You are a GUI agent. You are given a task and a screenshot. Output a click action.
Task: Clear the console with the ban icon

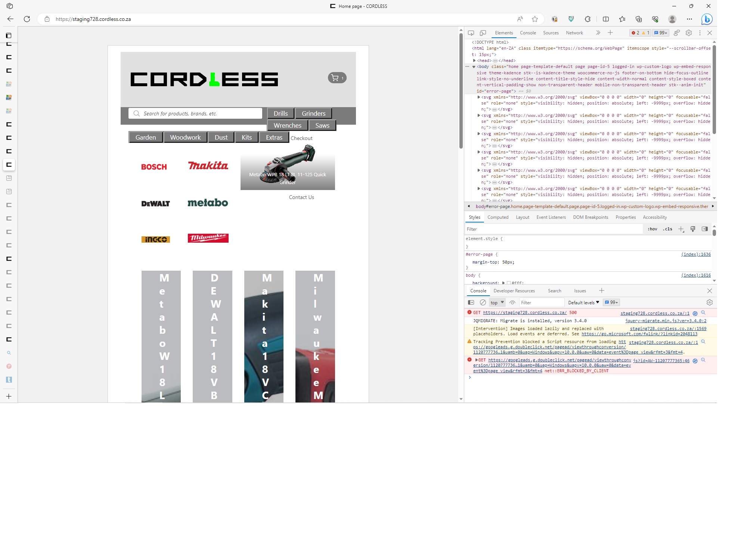point(483,302)
